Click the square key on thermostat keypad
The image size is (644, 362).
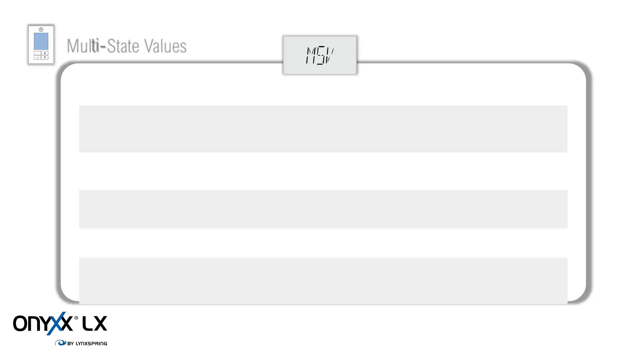pyautogui.click(x=37, y=53)
